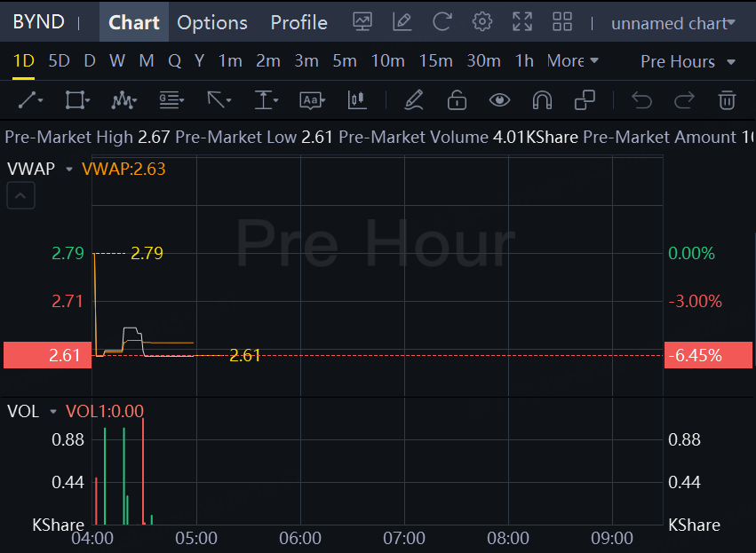The height and width of the screenshot is (553, 756).
Task: Open the Fibonacci retracement lines tool
Action: (x=171, y=100)
